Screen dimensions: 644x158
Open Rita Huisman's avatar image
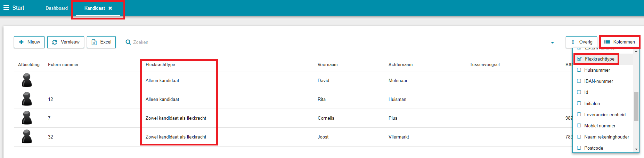coord(27,99)
